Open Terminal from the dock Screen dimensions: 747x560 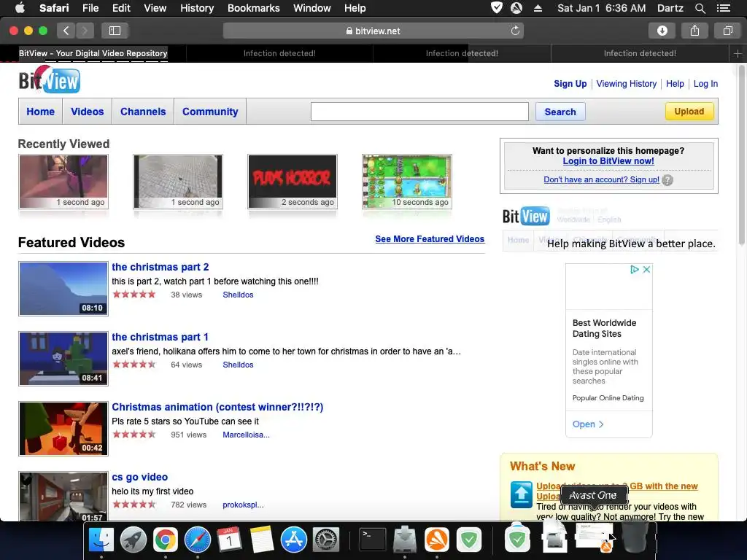click(373, 540)
